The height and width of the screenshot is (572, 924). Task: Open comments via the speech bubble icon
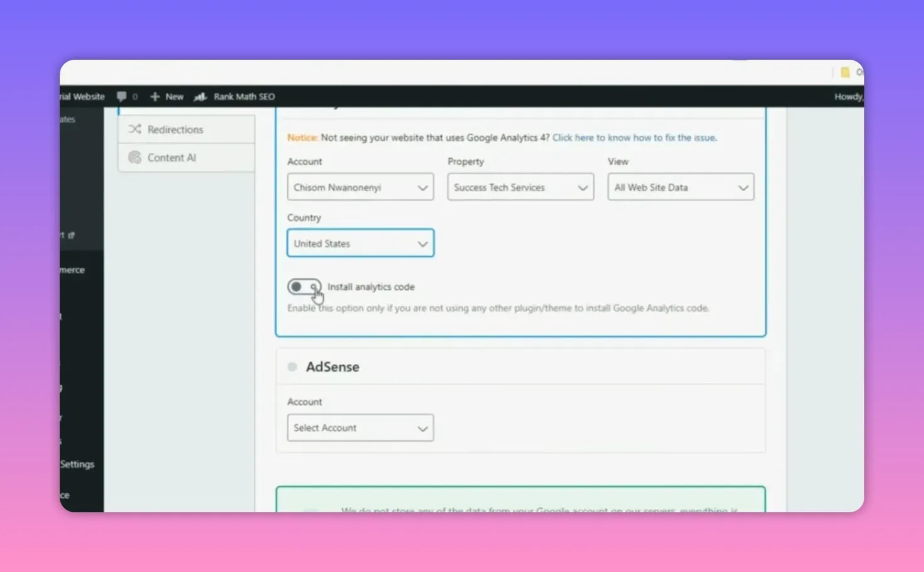[122, 96]
